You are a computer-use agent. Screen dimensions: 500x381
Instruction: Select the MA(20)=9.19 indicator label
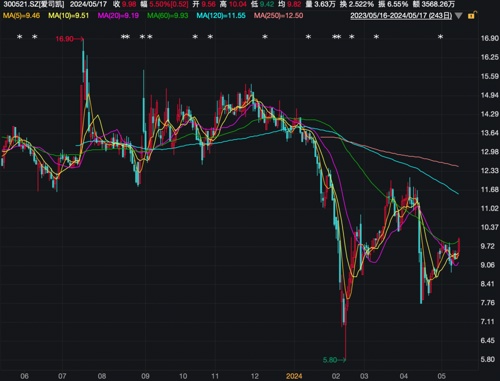tap(118, 16)
